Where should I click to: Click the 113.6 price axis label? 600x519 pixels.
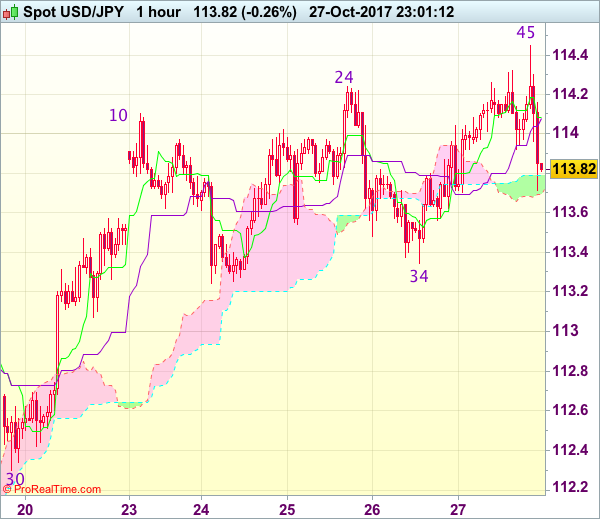pyautogui.click(x=570, y=212)
